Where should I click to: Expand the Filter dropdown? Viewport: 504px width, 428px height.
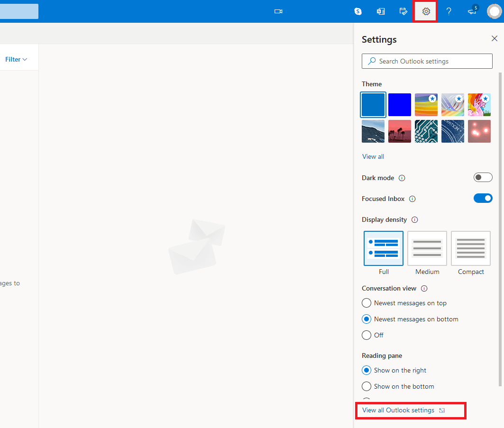[16, 59]
